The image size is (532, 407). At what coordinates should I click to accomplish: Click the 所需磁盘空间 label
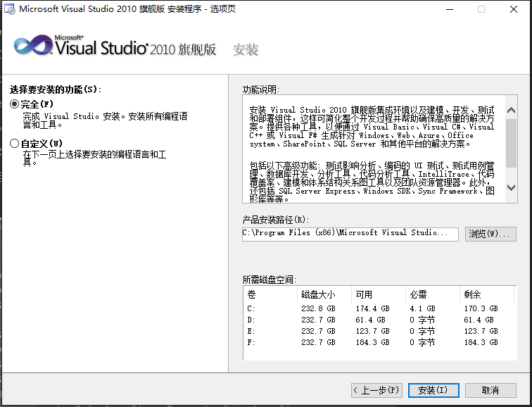tap(270, 280)
